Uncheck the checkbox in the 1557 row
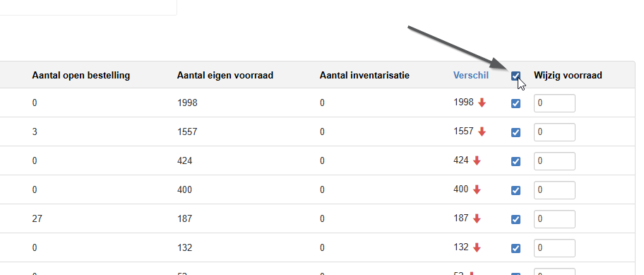This screenshot has width=644, height=275. 515,132
